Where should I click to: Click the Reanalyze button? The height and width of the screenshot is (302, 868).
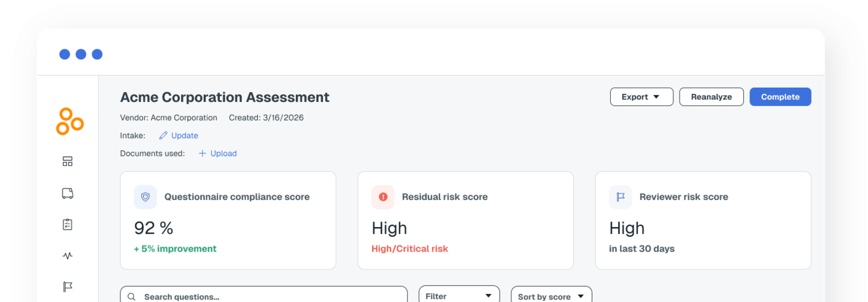click(711, 97)
